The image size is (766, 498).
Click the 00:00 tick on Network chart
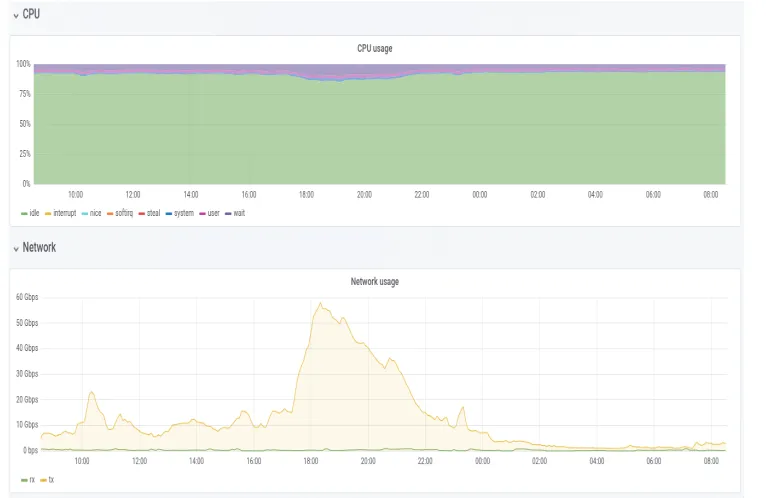[x=482, y=461]
